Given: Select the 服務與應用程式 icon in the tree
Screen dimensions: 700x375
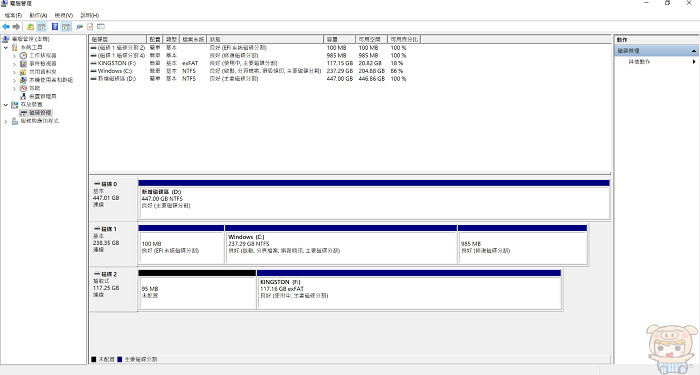Looking at the screenshot, I should click(x=14, y=121).
